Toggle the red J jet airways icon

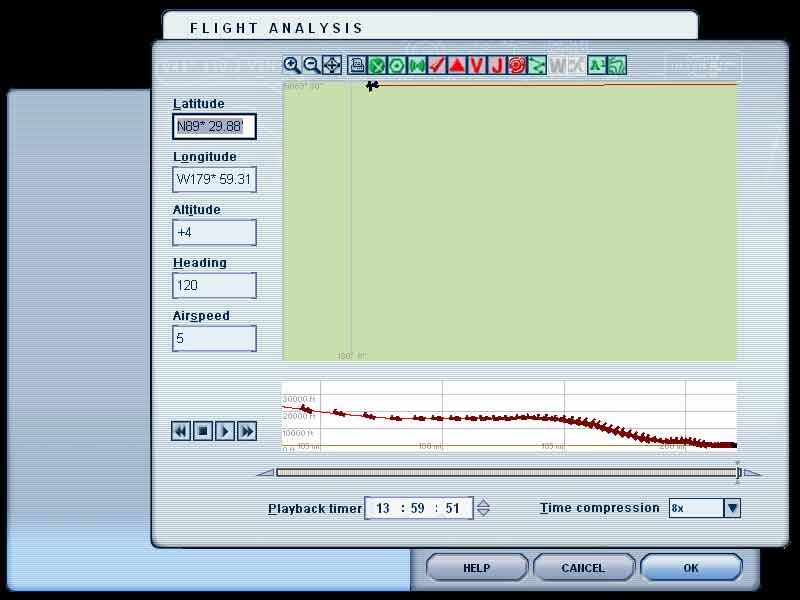coord(497,66)
